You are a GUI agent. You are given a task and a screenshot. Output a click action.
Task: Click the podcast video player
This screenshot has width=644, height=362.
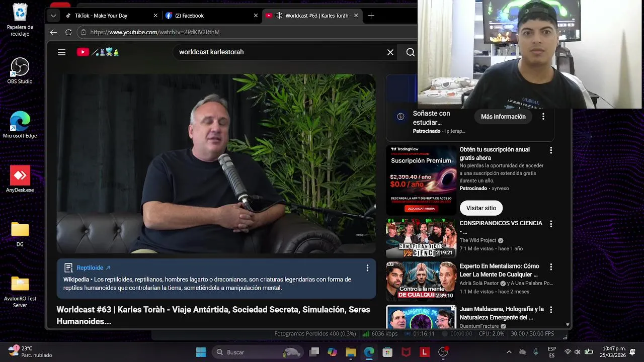(x=216, y=164)
